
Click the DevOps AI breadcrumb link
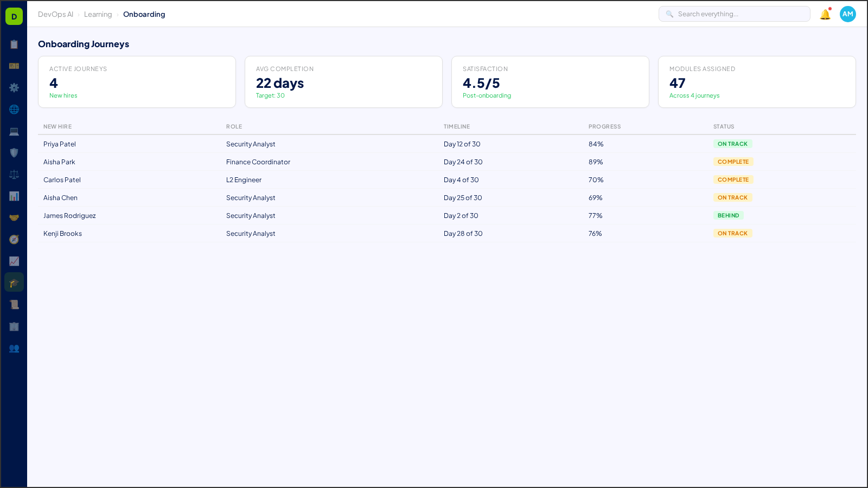pos(55,14)
